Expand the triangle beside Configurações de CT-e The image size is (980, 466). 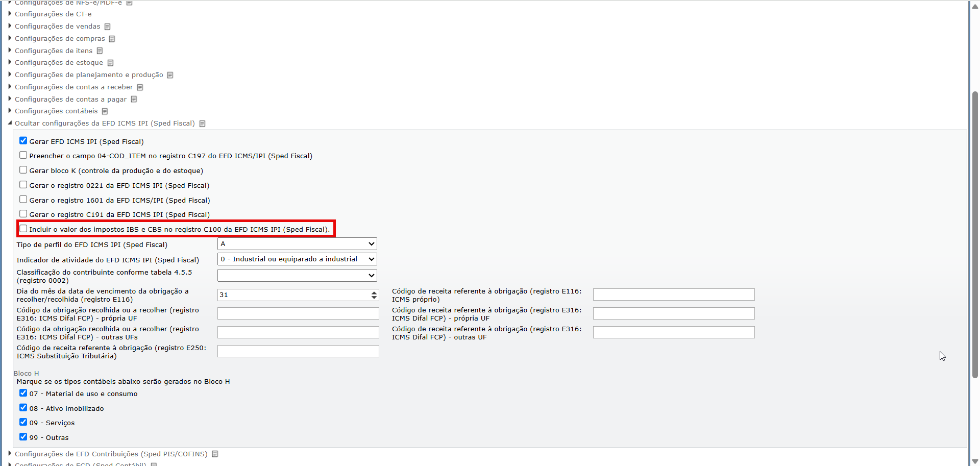(x=10, y=14)
